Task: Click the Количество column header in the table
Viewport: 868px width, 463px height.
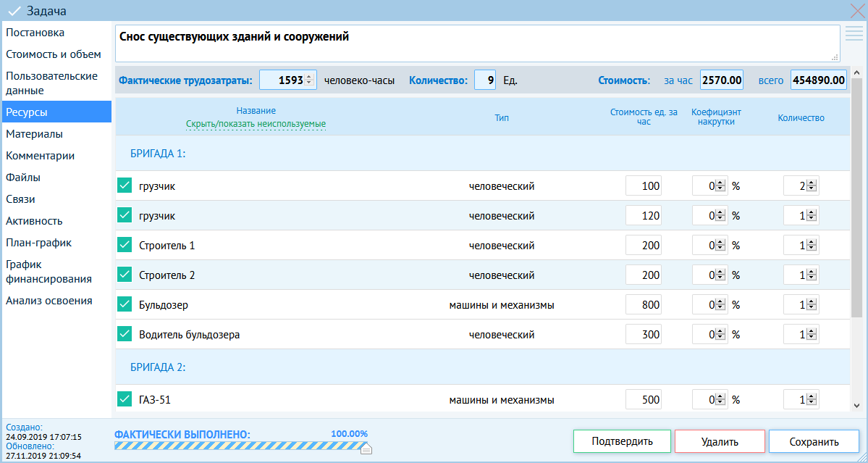Action: (801, 117)
